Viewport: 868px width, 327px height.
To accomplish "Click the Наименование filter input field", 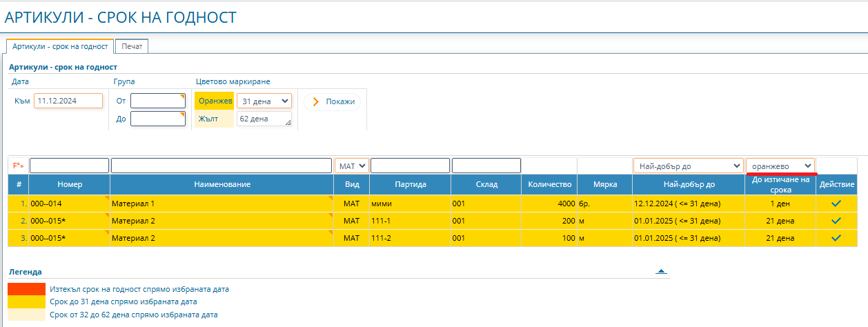I will pyautogui.click(x=221, y=166).
